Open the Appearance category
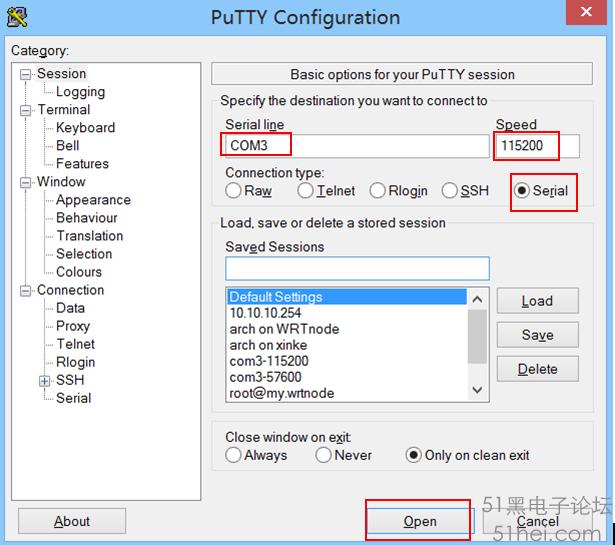This screenshot has height=545, width=615. pyautogui.click(x=93, y=200)
